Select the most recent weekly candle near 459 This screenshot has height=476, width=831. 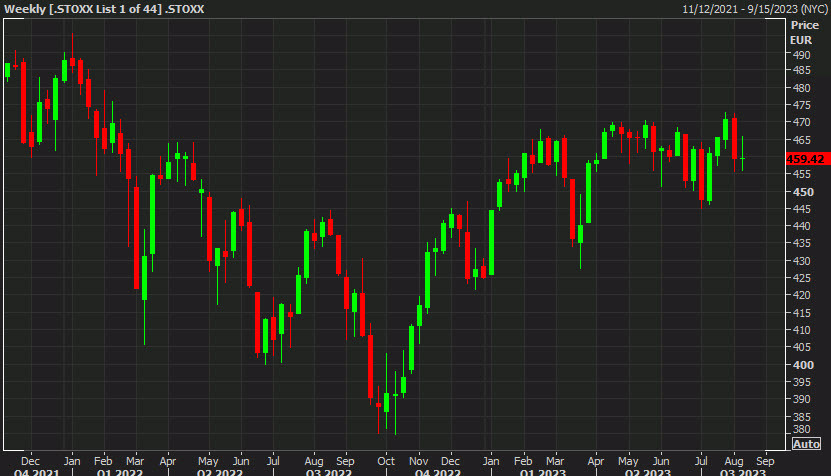click(742, 154)
